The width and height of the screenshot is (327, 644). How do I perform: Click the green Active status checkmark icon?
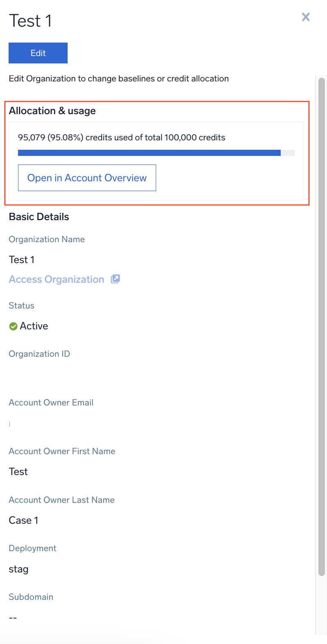point(13,326)
